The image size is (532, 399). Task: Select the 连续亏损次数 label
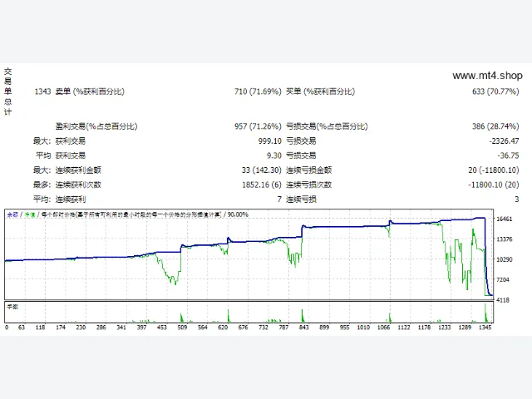(308, 185)
